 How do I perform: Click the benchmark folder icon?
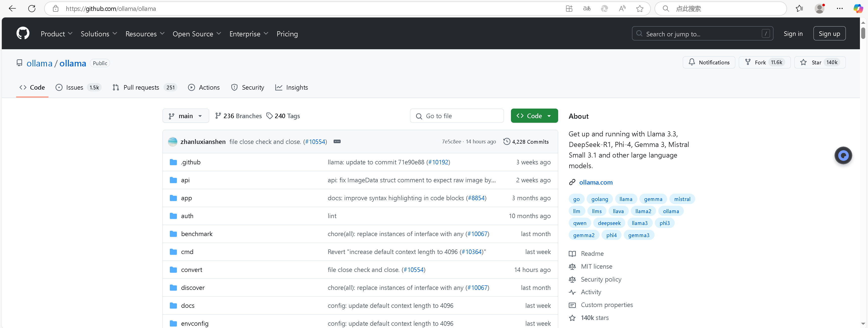pyautogui.click(x=173, y=234)
